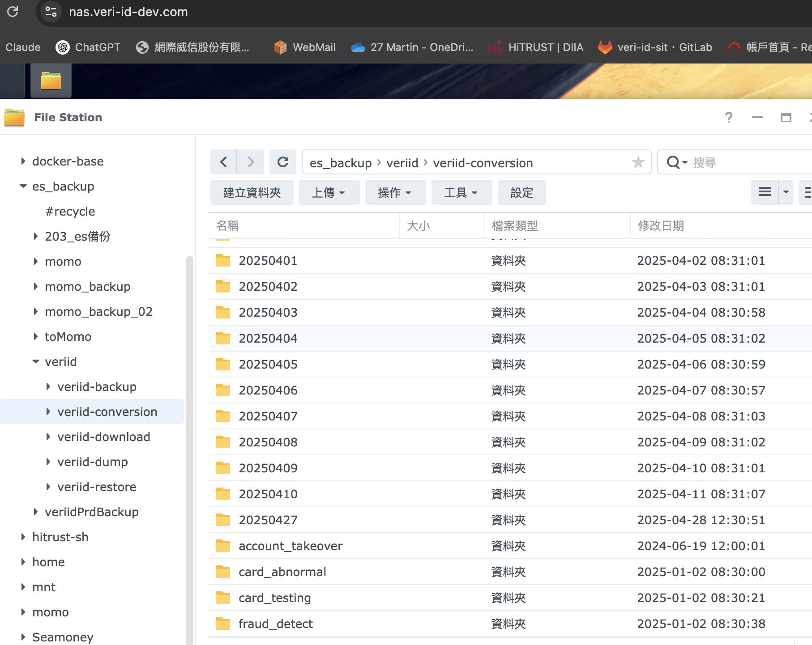Expand the docker-base tree node

tap(23, 161)
